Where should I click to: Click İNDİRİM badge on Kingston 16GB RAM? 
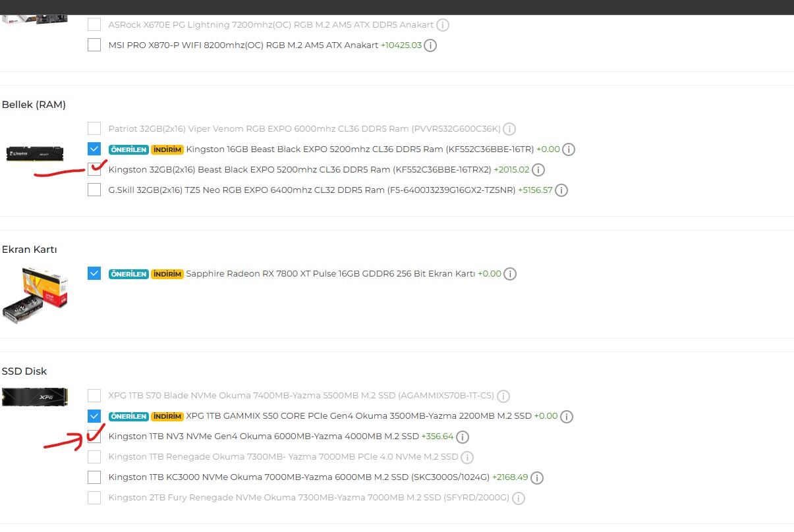pos(167,149)
